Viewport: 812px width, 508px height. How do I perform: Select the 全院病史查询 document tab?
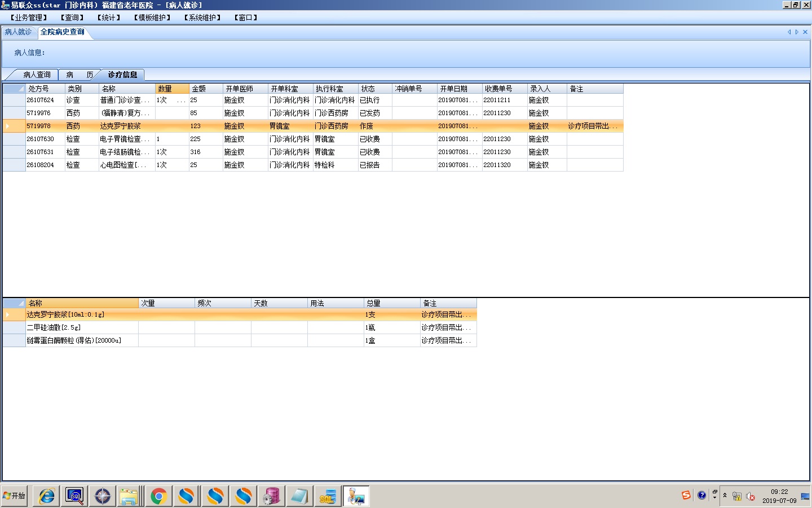pyautogui.click(x=63, y=32)
